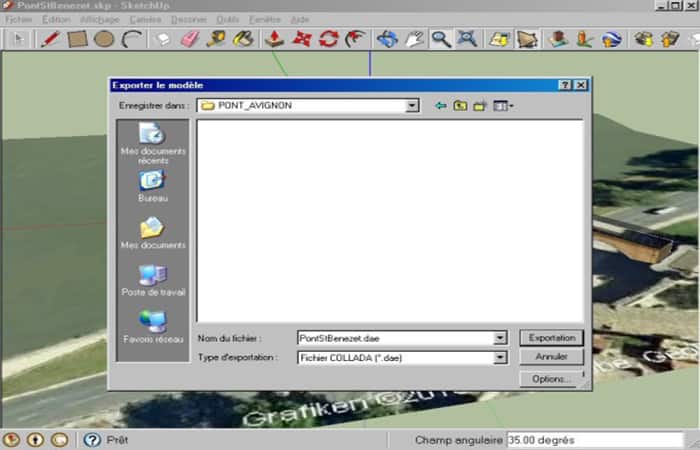Screen dimensions: 700x450
Task: Select the red Move tool
Action: [x=302, y=39]
